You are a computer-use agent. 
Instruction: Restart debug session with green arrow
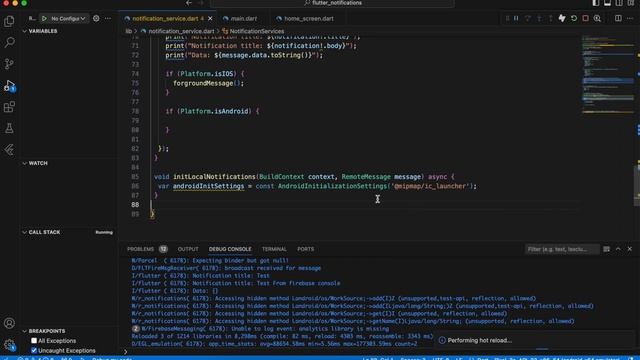tap(574, 18)
